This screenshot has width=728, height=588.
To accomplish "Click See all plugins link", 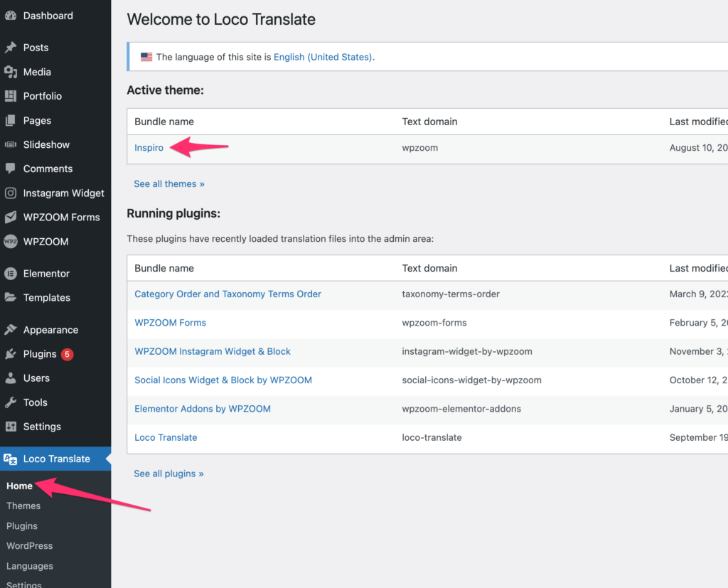I will (x=168, y=474).
